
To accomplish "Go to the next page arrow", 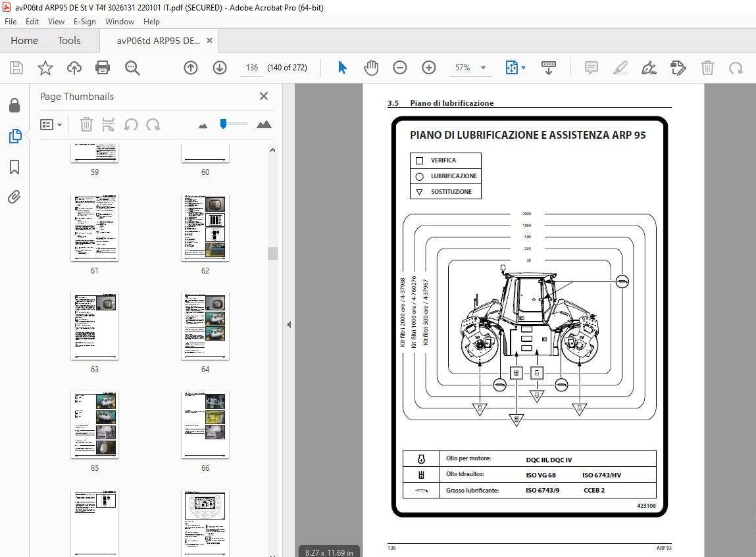I will pyautogui.click(x=220, y=68).
